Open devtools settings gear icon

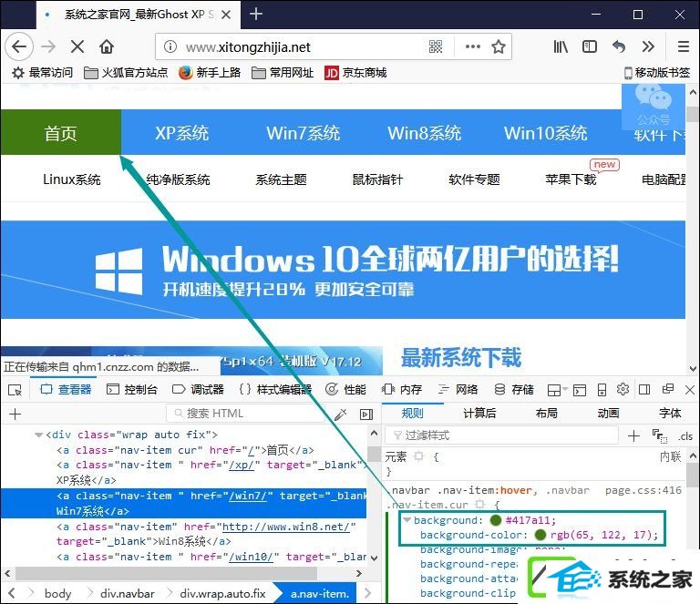point(623,389)
